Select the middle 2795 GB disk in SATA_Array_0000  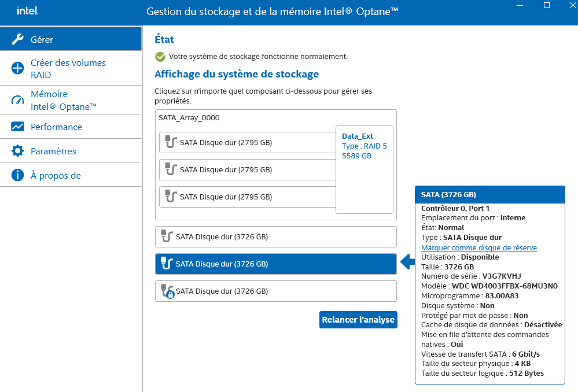click(248, 169)
